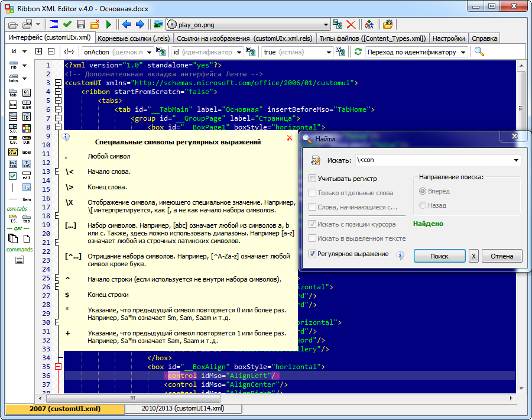The height and width of the screenshot is (420, 532).
Task: Click the plus box expand all icon
Action: [x=38, y=51]
